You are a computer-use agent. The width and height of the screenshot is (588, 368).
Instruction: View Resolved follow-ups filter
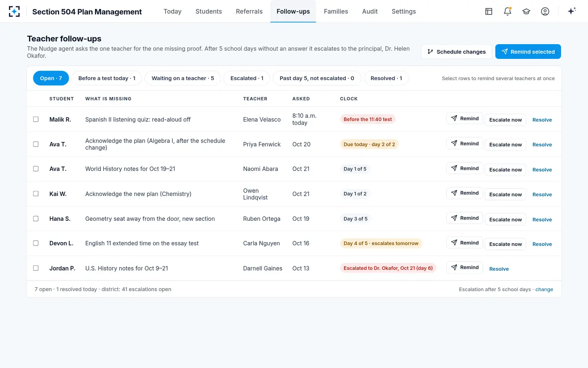[386, 78]
